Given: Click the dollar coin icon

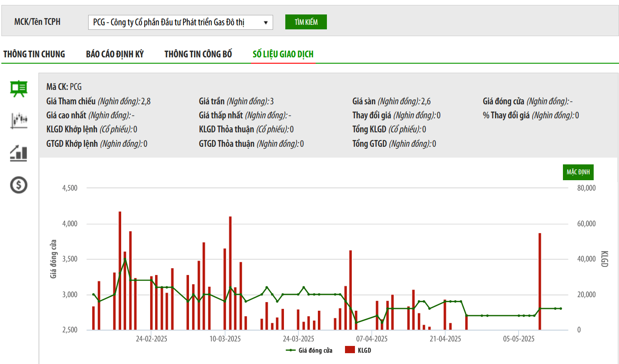Looking at the screenshot, I should pyautogui.click(x=19, y=185).
